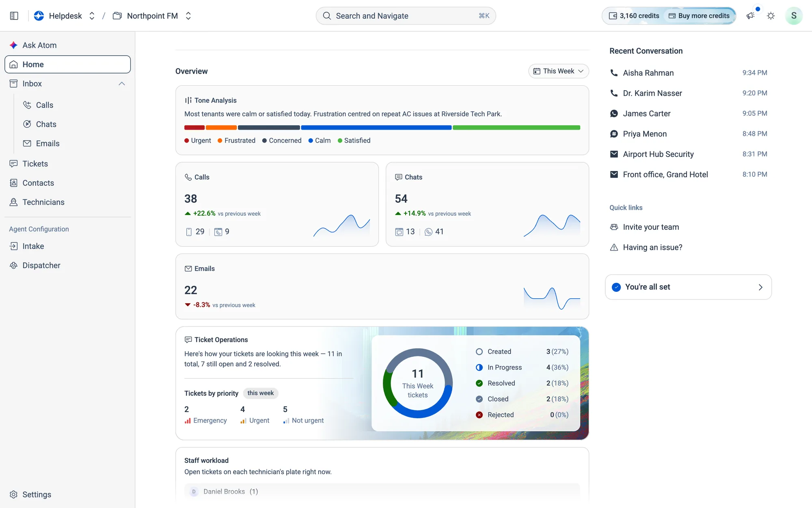Open Having an issue? link

click(646, 247)
